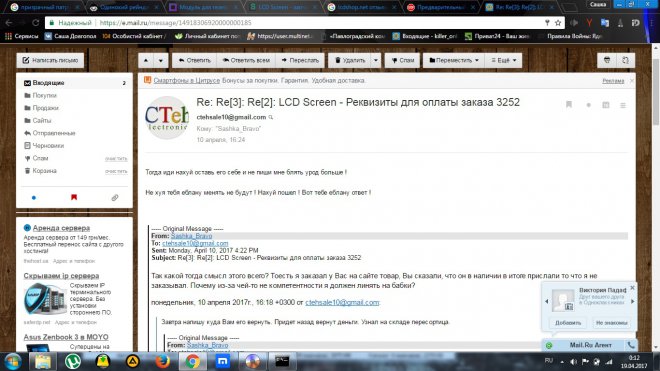This screenshot has width=660, height=371.
Task: Go to previous message with up arrow
Action: [x=146, y=60]
